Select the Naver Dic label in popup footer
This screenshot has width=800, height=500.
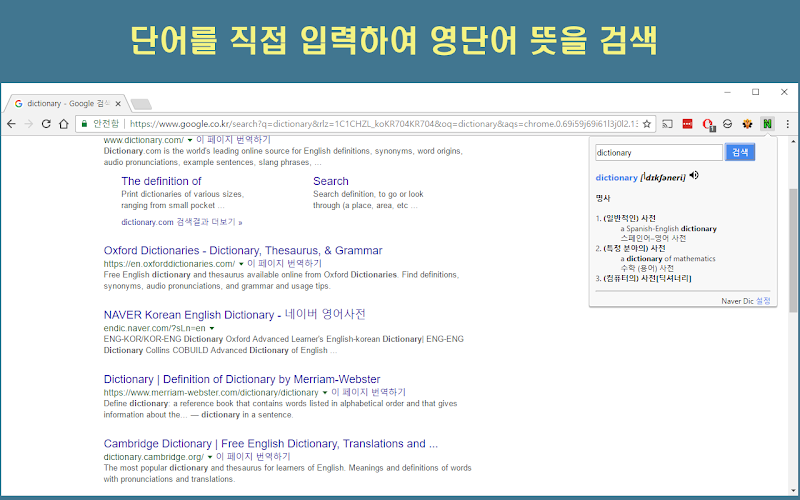(737, 301)
